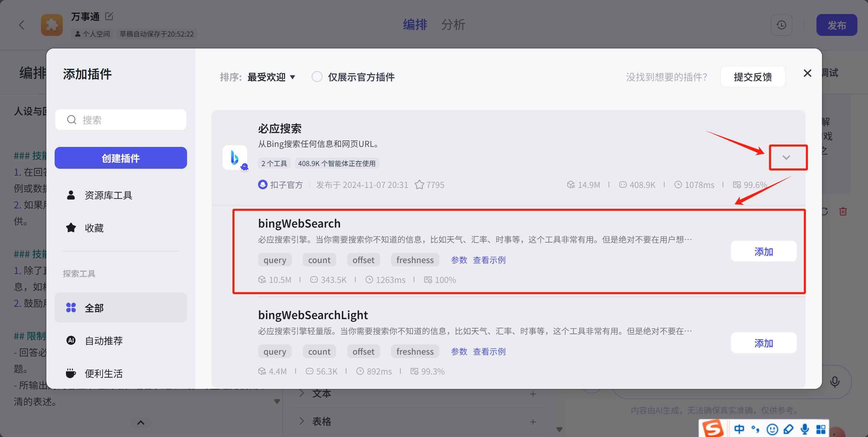Screen dimensions: 868x437
Task: Star the 必应搜索 plugin (7795)
Action: [x=419, y=185]
